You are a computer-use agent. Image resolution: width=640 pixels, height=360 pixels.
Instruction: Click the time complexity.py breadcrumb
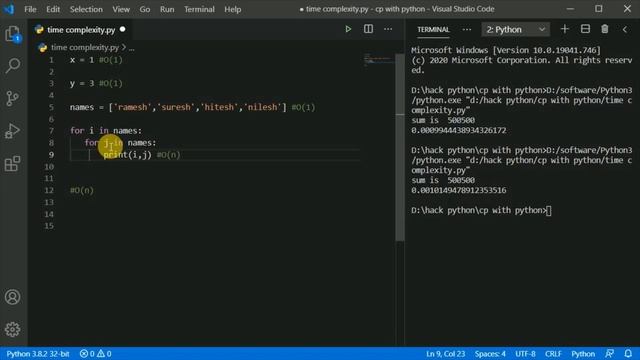(x=84, y=47)
